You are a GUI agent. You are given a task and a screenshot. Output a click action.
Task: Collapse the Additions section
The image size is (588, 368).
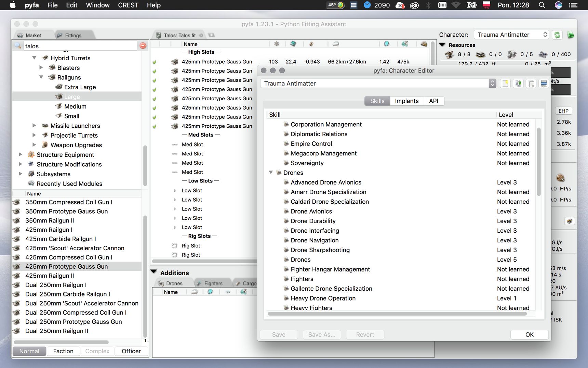coord(154,272)
